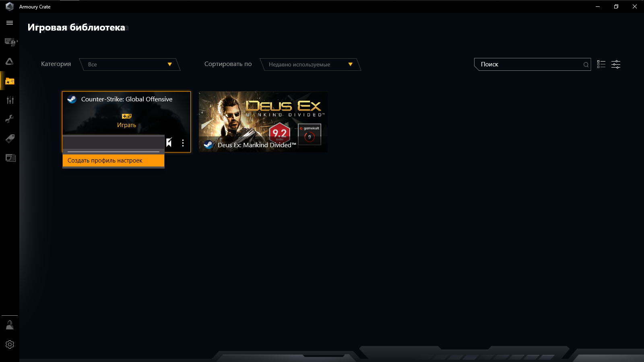Open the Scenario Profiles sliders icon
This screenshot has width=644, height=362.
(x=10, y=100)
